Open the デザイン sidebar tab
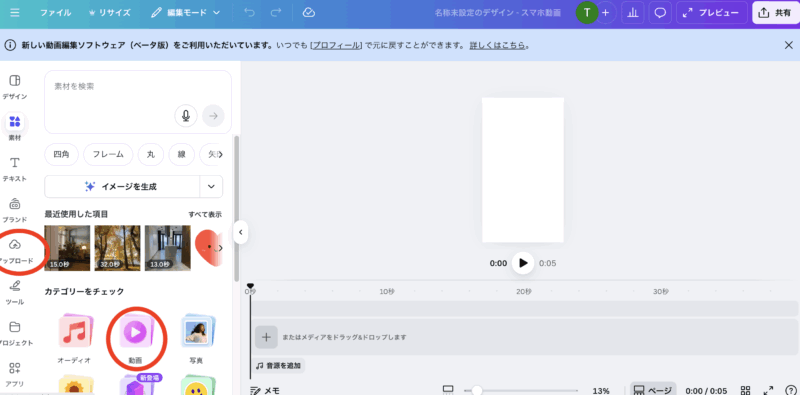800x395 pixels. click(15, 86)
